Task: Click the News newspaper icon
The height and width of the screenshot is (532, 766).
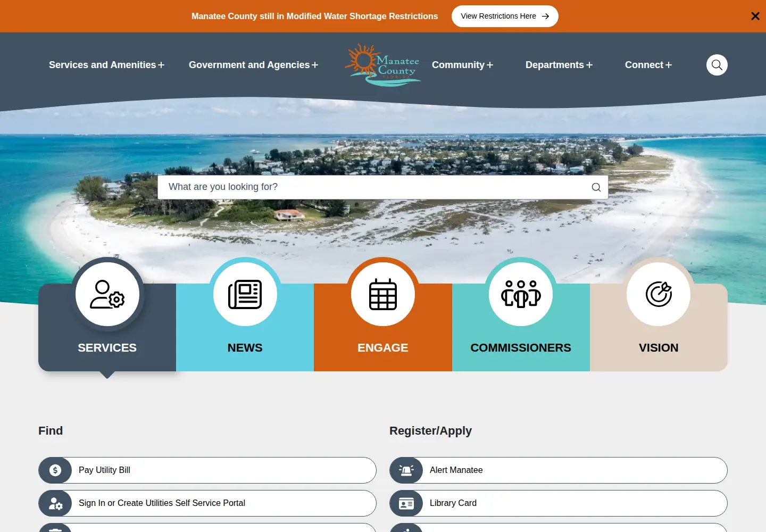Action: (245, 294)
